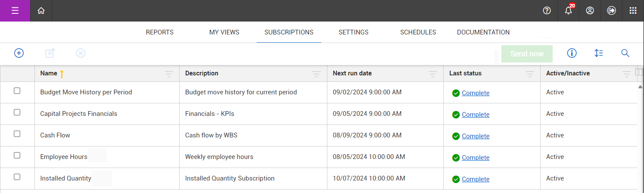Screen dimensions: 644x193
Task: Select the Budget Move History per Period checkbox
Action: pos(17,91)
